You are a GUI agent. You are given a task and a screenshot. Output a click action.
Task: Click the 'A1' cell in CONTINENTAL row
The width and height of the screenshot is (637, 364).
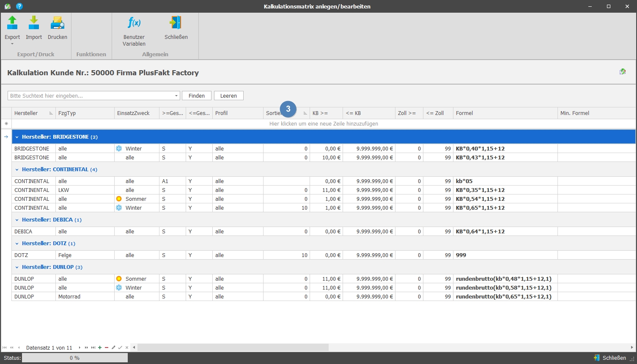tap(173, 181)
